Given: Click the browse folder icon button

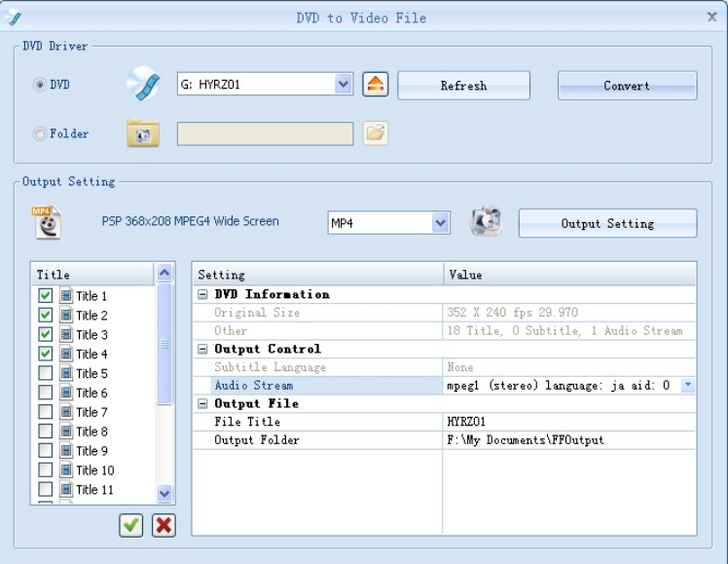Looking at the screenshot, I should pos(375,133).
